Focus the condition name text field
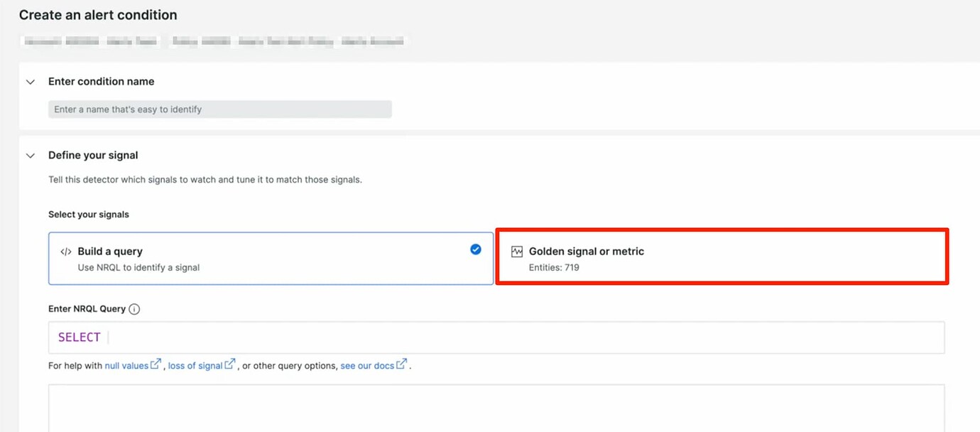Image resolution: width=980 pixels, height=432 pixels. click(x=220, y=109)
